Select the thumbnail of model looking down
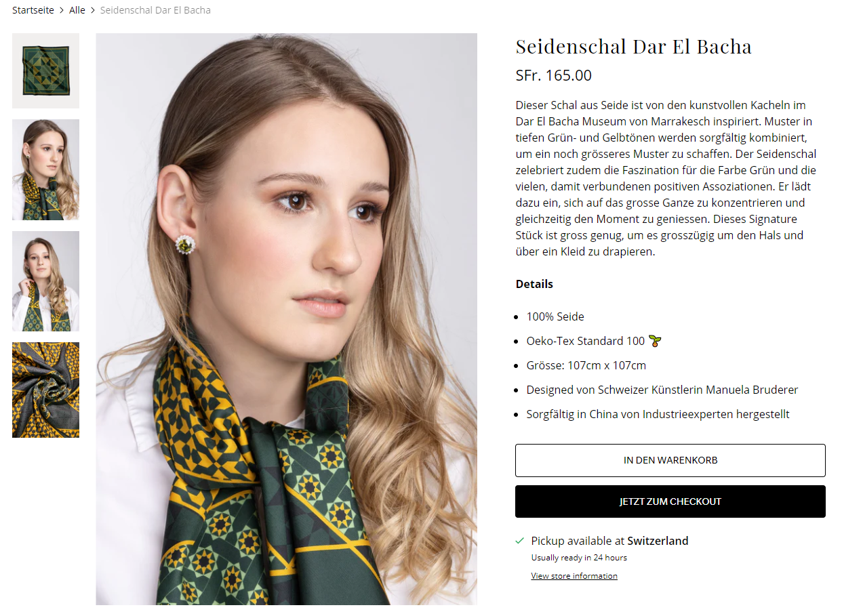 45,170
